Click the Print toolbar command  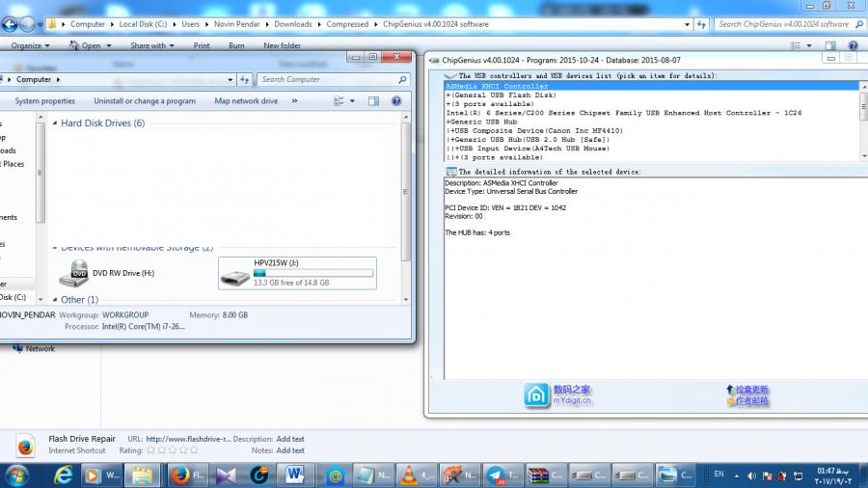coord(202,45)
